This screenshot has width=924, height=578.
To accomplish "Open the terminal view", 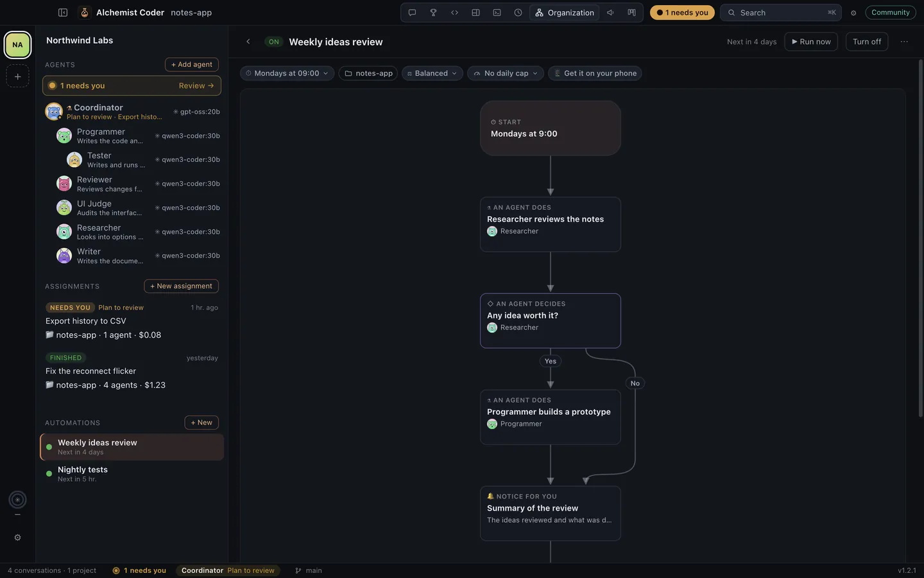I will tap(497, 12).
